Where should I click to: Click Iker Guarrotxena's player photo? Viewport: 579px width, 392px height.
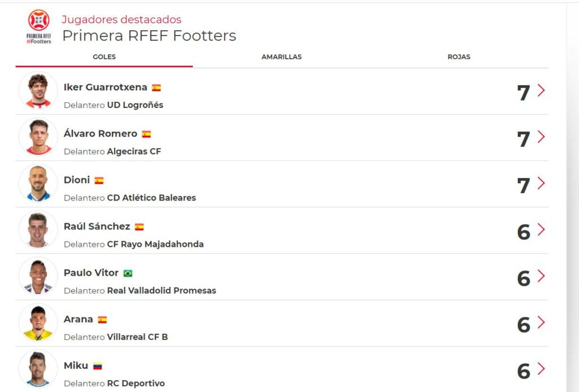tap(38, 91)
